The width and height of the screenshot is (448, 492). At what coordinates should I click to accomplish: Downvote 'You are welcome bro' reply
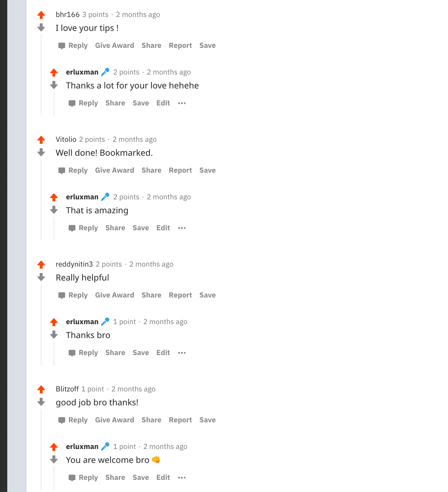click(54, 460)
